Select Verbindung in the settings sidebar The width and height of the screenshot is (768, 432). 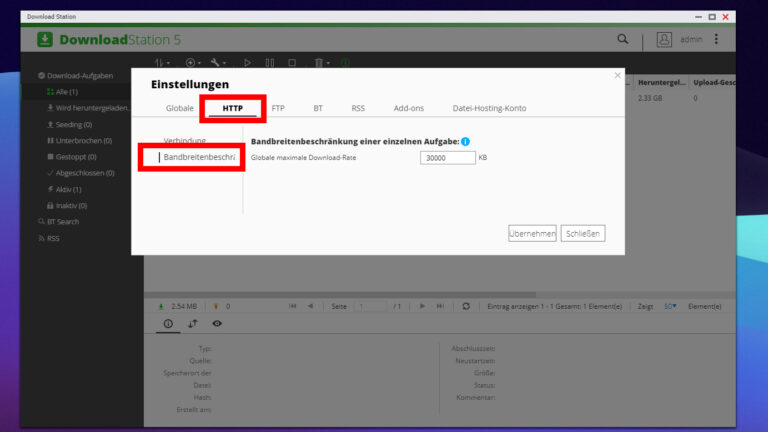coord(185,141)
